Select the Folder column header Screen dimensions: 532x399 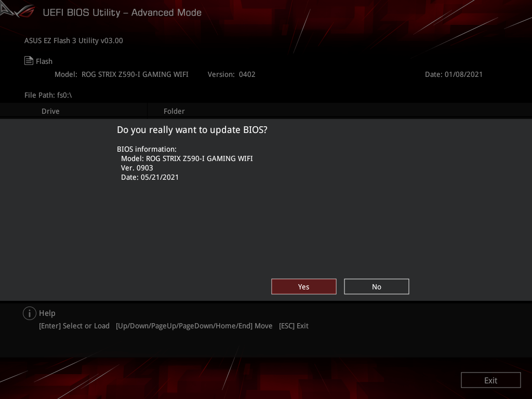point(174,111)
